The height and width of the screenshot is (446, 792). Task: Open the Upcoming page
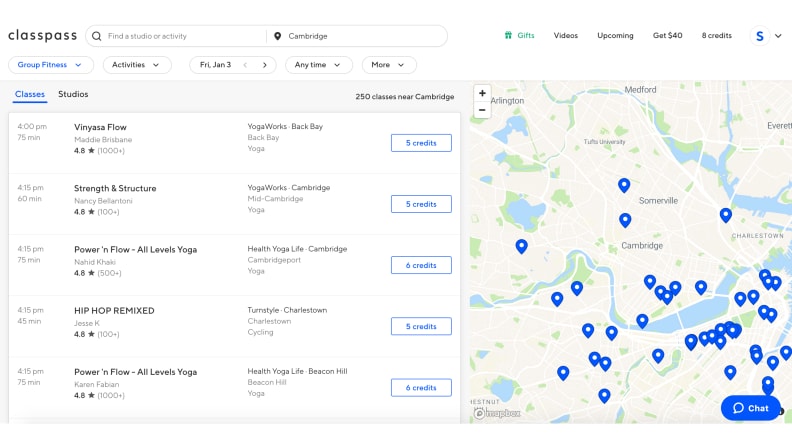(615, 35)
